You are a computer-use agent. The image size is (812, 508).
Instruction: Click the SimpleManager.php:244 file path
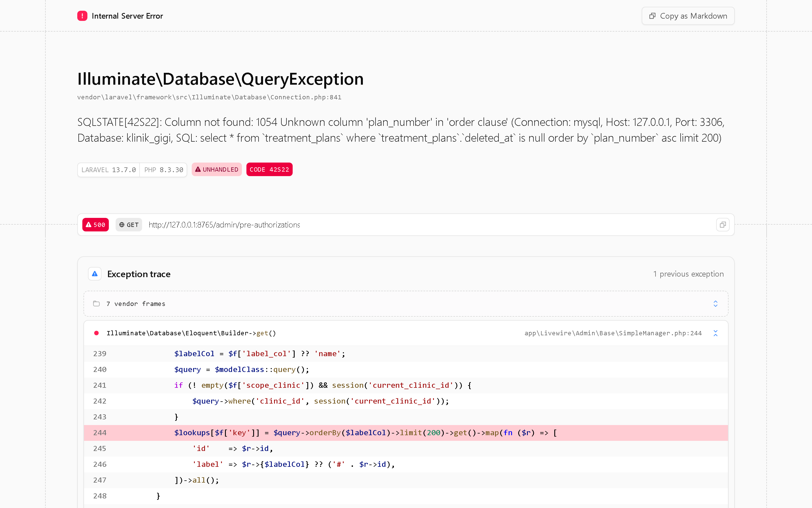tap(613, 333)
